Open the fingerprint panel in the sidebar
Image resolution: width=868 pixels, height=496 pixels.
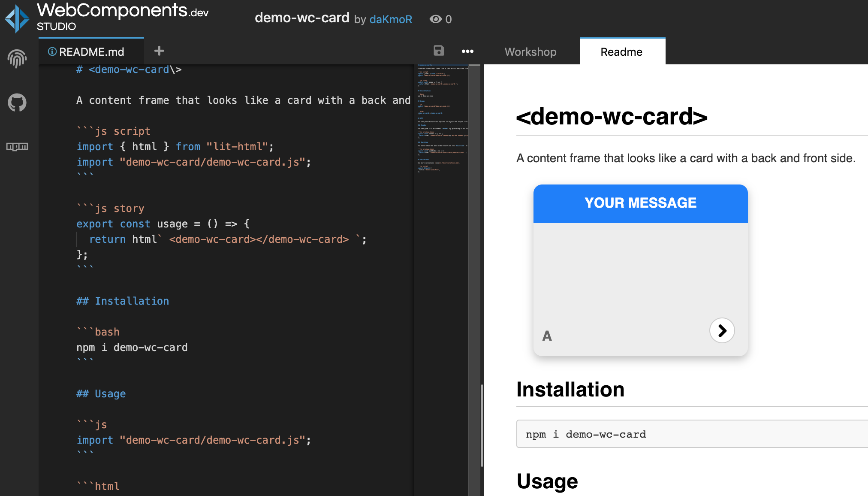point(17,59)
